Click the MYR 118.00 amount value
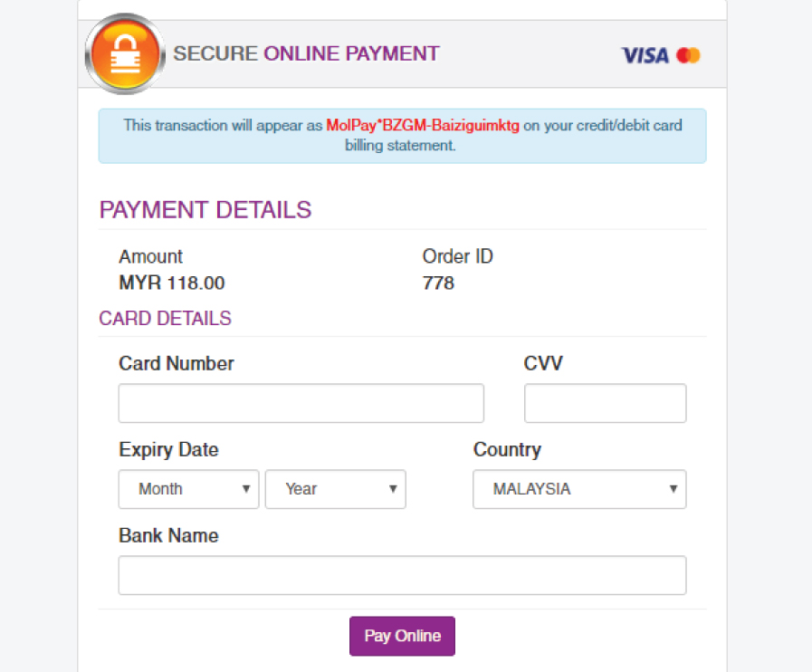This screenshot has width=812, height=672. click(172, 283)
